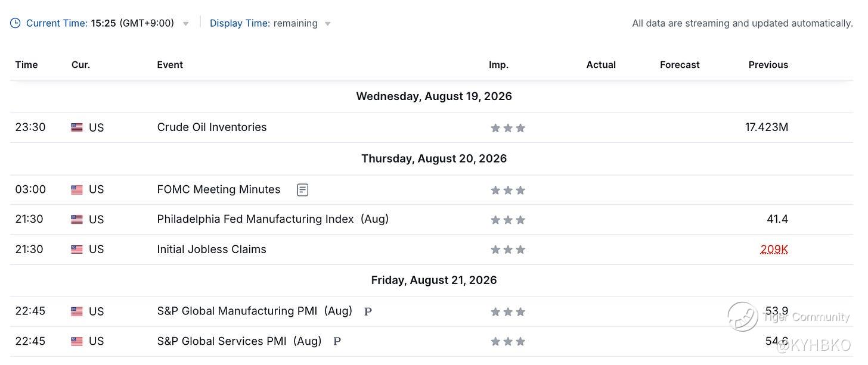Click the Tiger Community watermark logo
Screen dimensions: 868x365
point(742,317)
